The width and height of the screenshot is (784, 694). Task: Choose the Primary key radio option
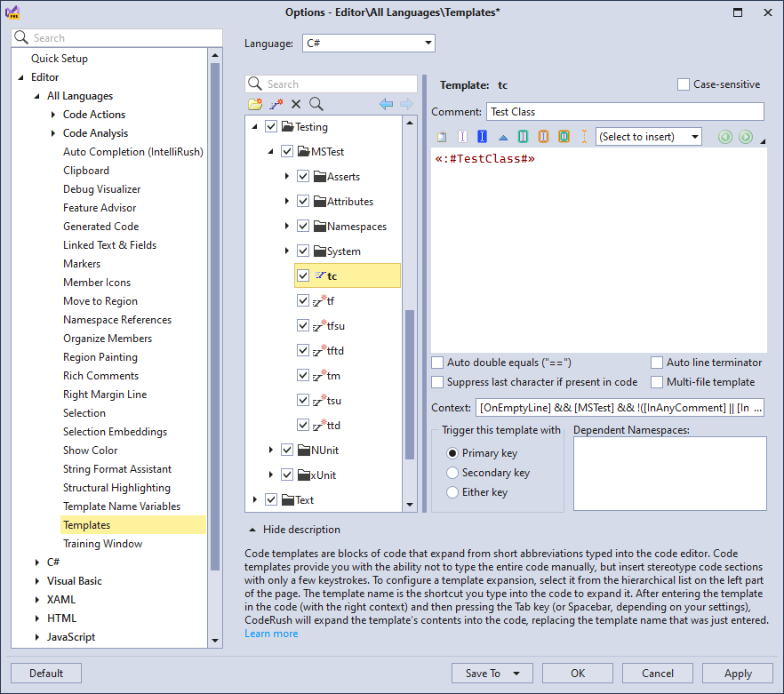tap(452, 453)
